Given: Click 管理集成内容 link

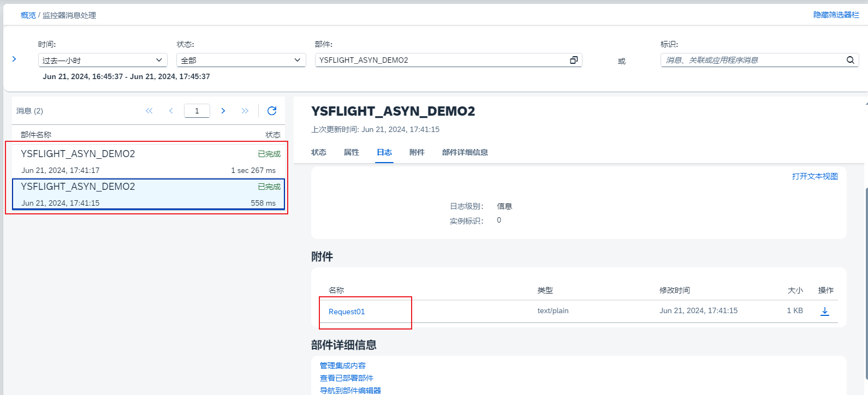Looking at the screenshot, I should pos(343,366).
